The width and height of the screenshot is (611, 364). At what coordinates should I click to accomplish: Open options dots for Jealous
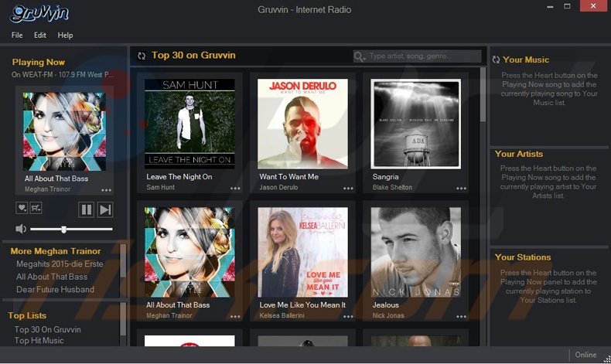(462, 317)
